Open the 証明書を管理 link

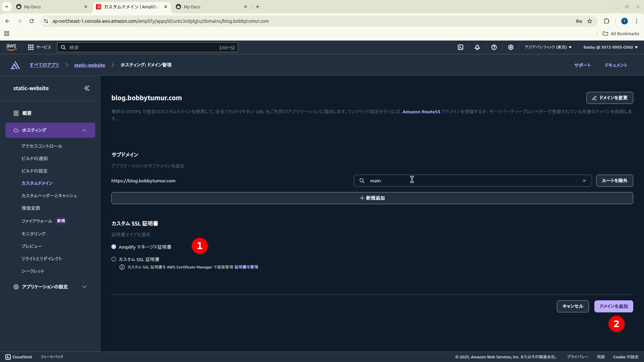click(x=247, y=267)
